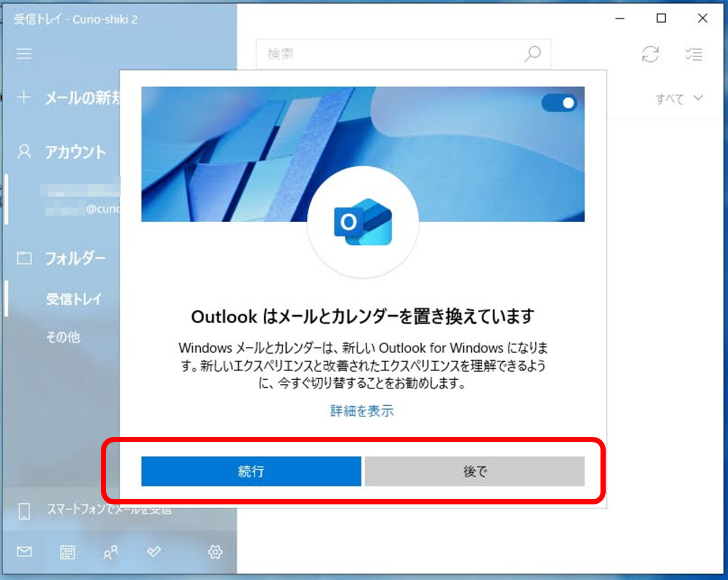The image size is (728, 580).
Task: Click the plus icon for new mail
Action: pos(24,97)
